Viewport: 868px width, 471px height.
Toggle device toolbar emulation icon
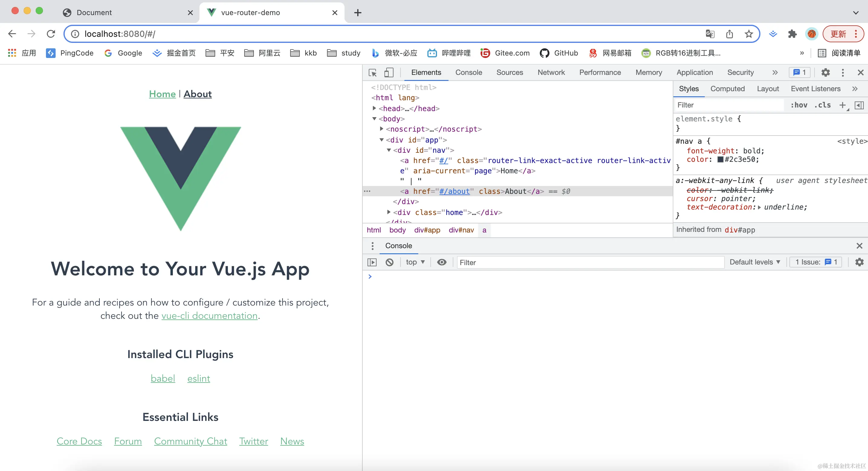pos(389,72)
